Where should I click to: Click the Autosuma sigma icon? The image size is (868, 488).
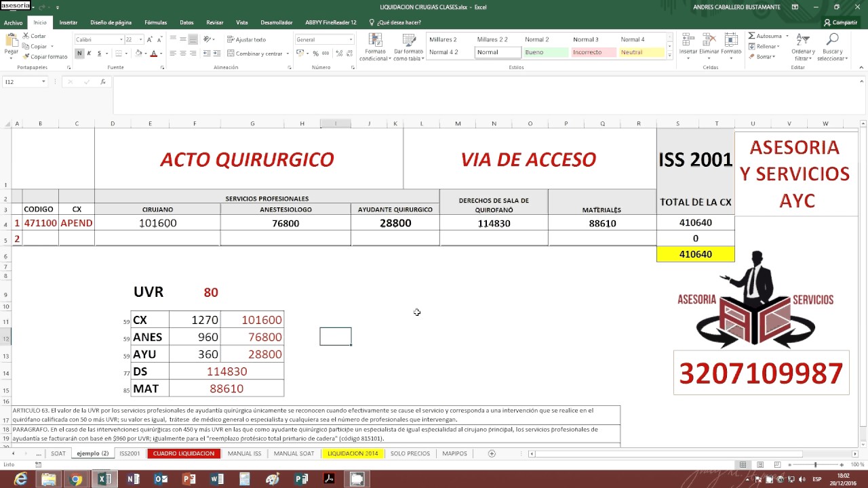click(752, 36)
